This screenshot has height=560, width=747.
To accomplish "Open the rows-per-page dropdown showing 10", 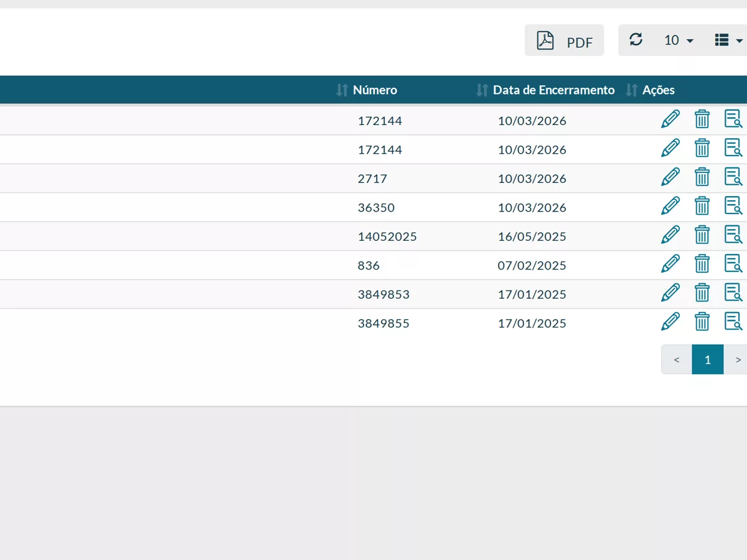I will click(679, 40).
